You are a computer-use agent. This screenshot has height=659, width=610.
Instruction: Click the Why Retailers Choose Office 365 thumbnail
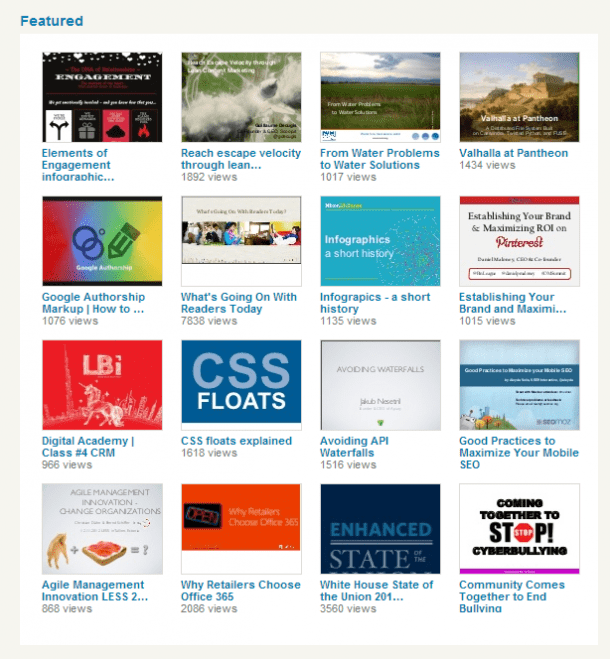[x=241, y=529]
